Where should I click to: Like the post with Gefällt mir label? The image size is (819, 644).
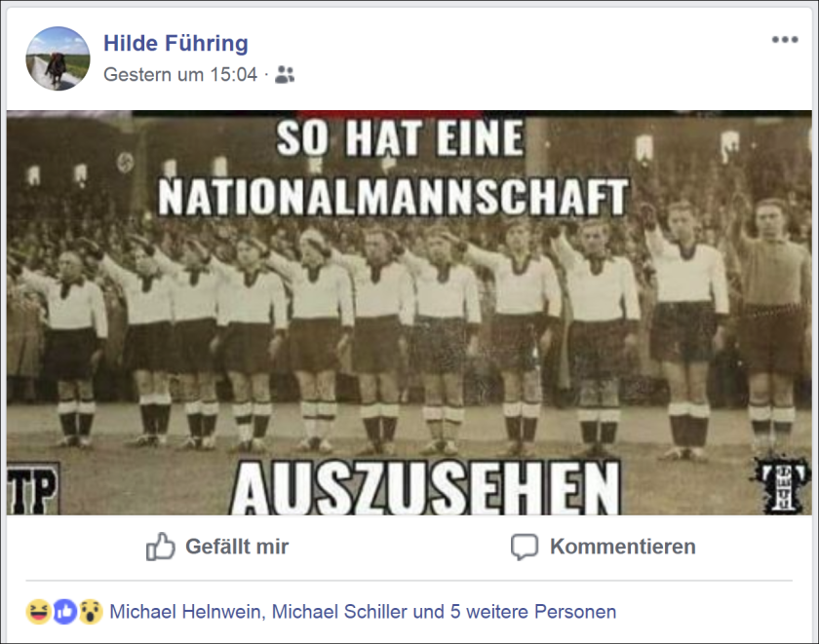click(x=237, y=547)
